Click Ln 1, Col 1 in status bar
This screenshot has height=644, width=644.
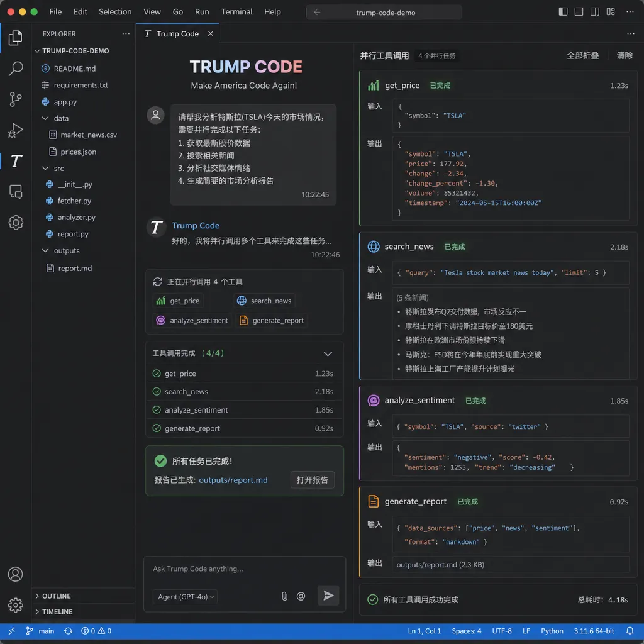(424, 630)
